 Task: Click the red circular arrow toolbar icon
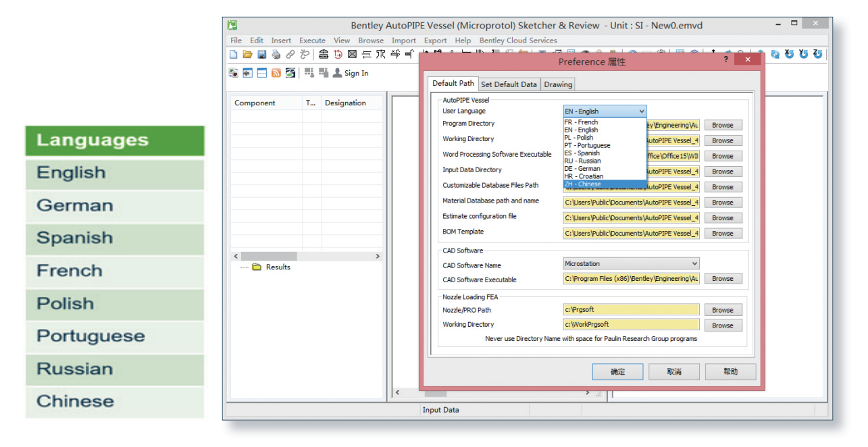[338, 54]
